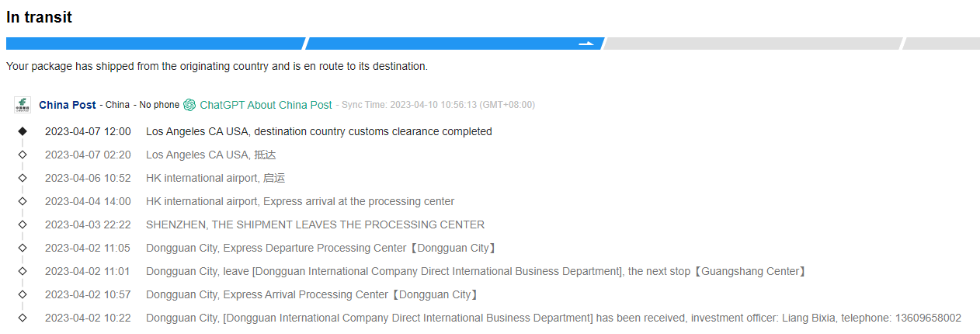The height and width of the screenshot is (334, 980).
Task: Click marker for 2023-04-02 11:05 event
Action: (x=23, y=248)
